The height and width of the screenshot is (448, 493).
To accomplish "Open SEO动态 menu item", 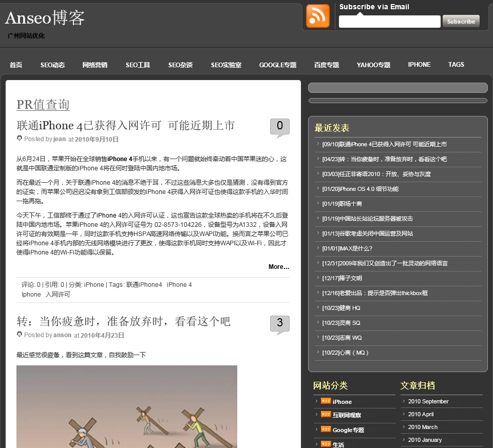I will click(x=52, y=65).
